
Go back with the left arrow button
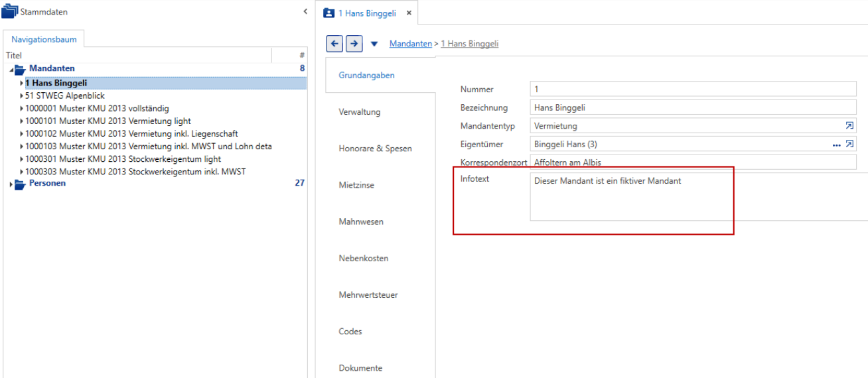(334, 44)
